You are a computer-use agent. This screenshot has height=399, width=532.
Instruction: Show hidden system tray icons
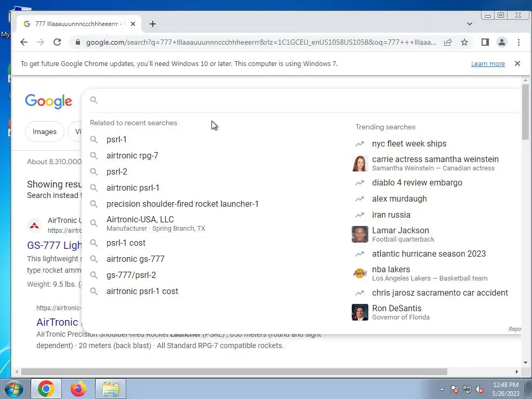442,389
